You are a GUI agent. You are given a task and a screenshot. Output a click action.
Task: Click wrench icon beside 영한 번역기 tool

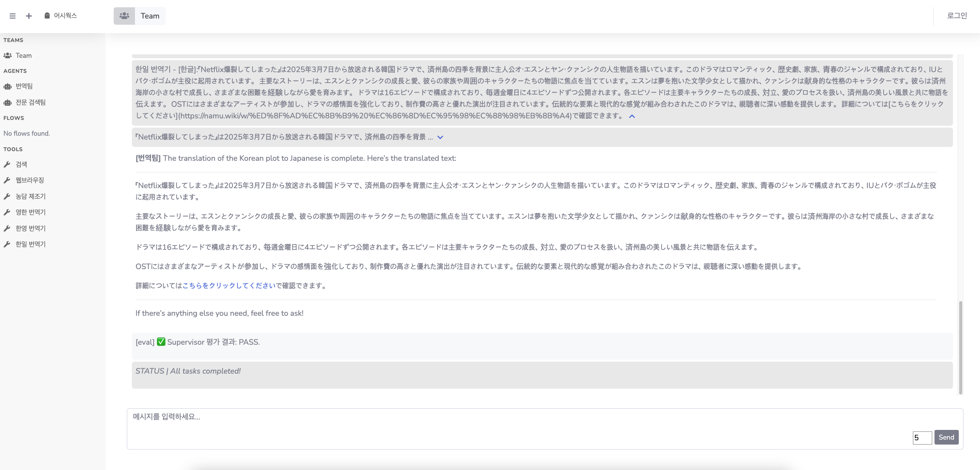tap(7, 212)
